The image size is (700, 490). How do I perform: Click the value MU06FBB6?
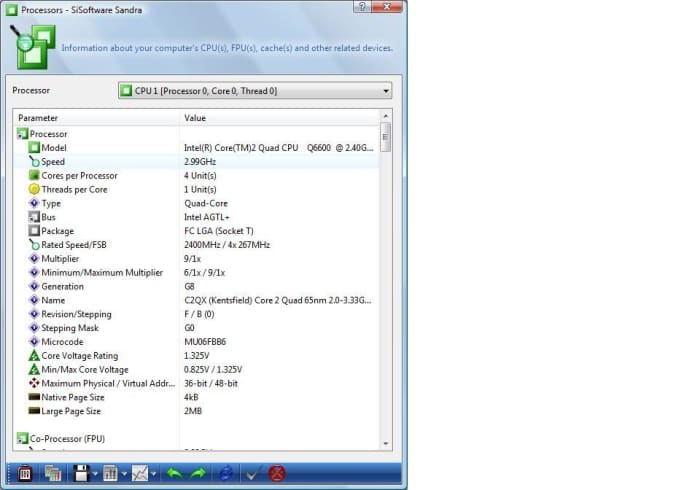click(x=205, y=342)
